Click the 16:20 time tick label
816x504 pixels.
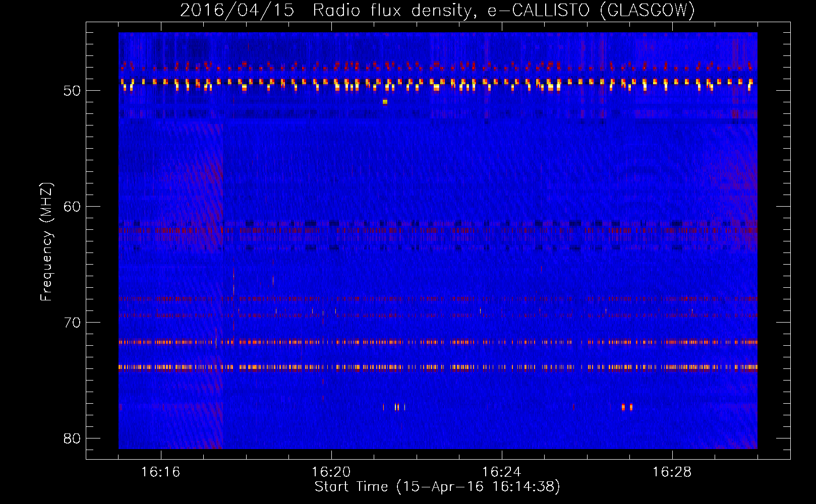tap(331, 472)
